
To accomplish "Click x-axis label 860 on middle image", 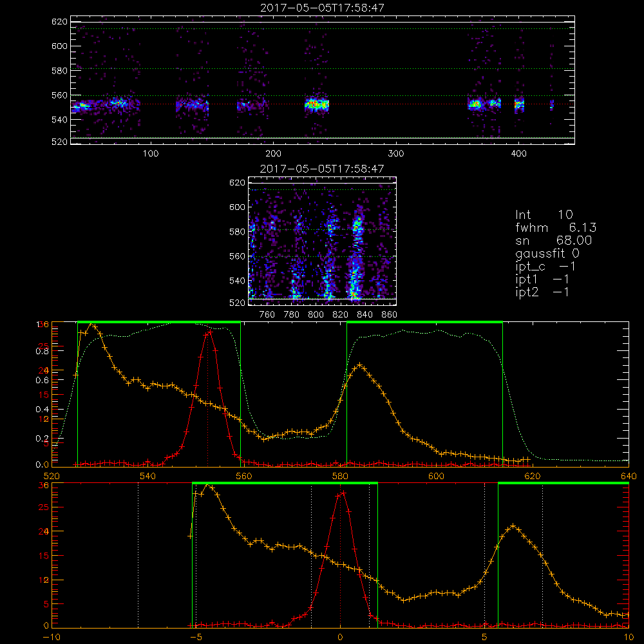I will pyautogui.click(x=389, y=315).
